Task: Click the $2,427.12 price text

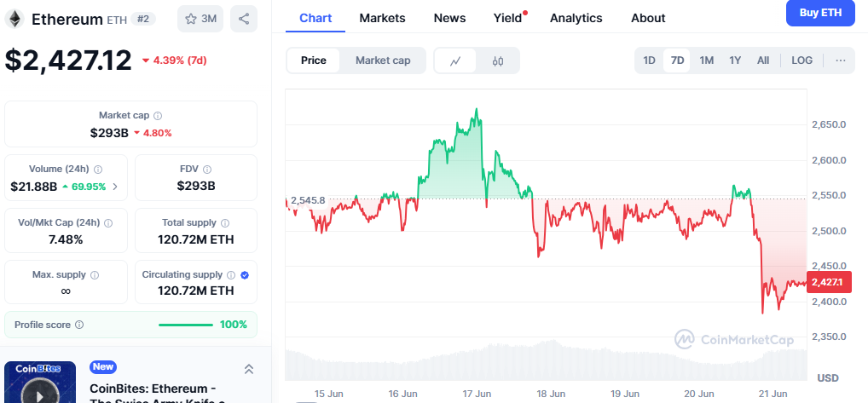Action: 69,60
